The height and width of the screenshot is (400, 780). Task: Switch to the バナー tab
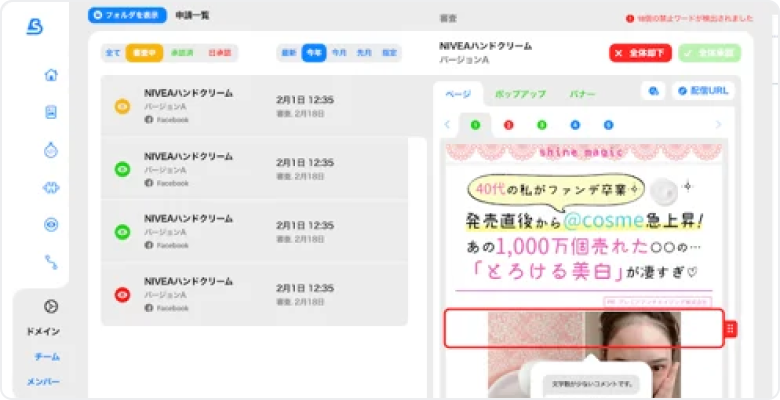(x=582, y=94)
